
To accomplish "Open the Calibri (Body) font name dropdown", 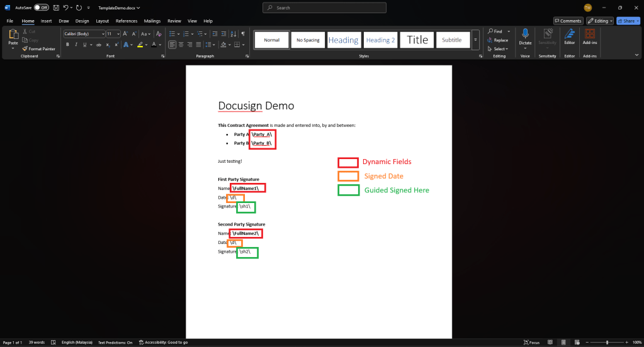I will [x=103, y=34].
